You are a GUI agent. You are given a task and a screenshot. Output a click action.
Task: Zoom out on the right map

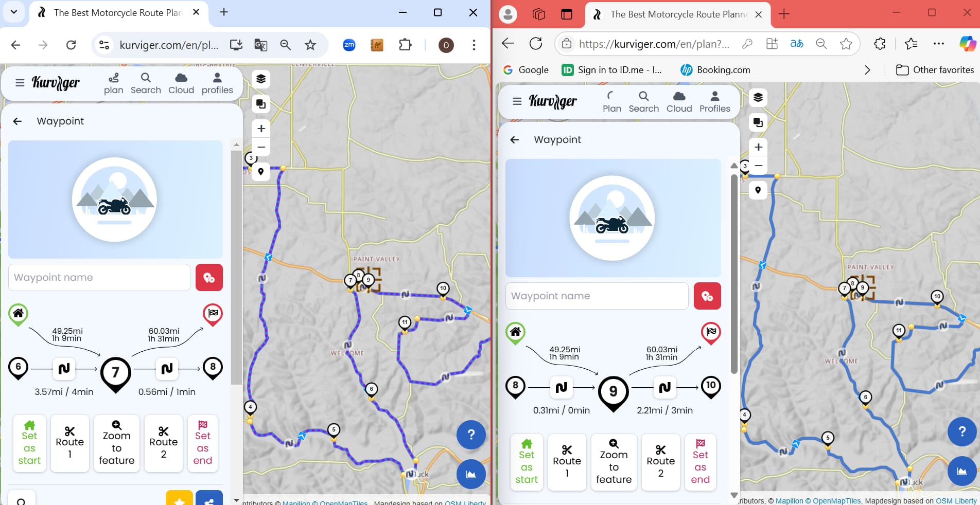(x=758, y=166)
